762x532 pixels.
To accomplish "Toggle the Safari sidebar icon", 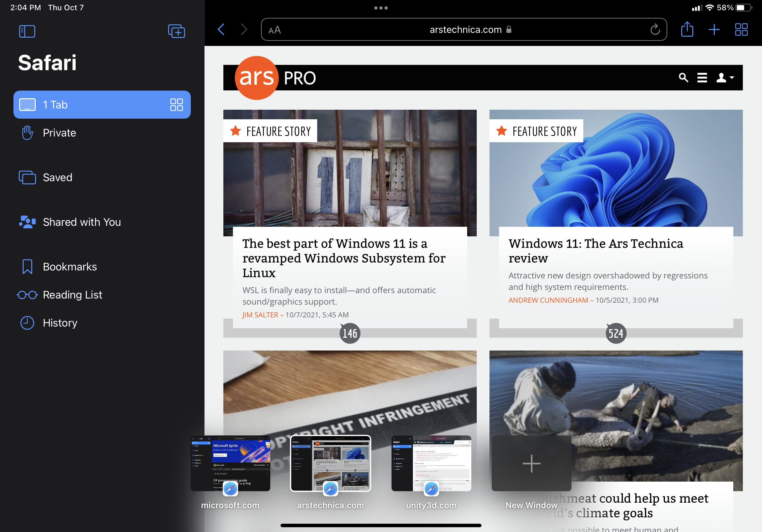I will pyautogui.click(x=27, y=31).
